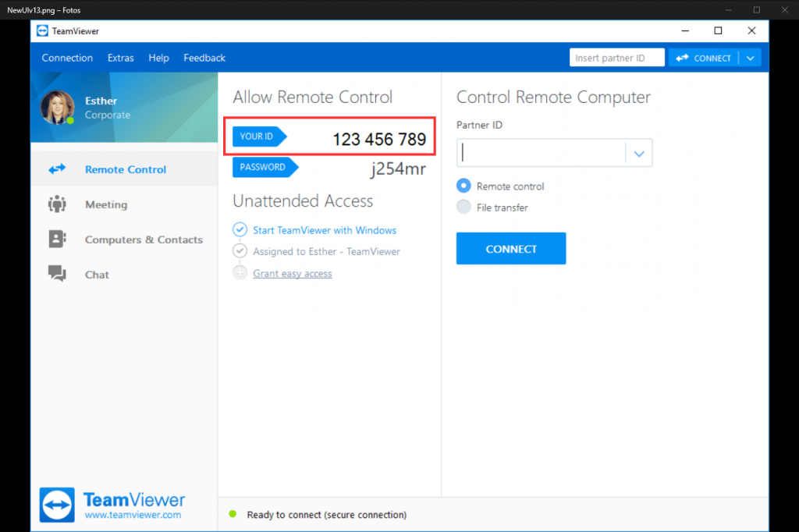Image resolution: width=799 pixels, height=532 pixels.
Task: Expand the CONNECT button dropdown in the toolbar
Action: (749, 58)
